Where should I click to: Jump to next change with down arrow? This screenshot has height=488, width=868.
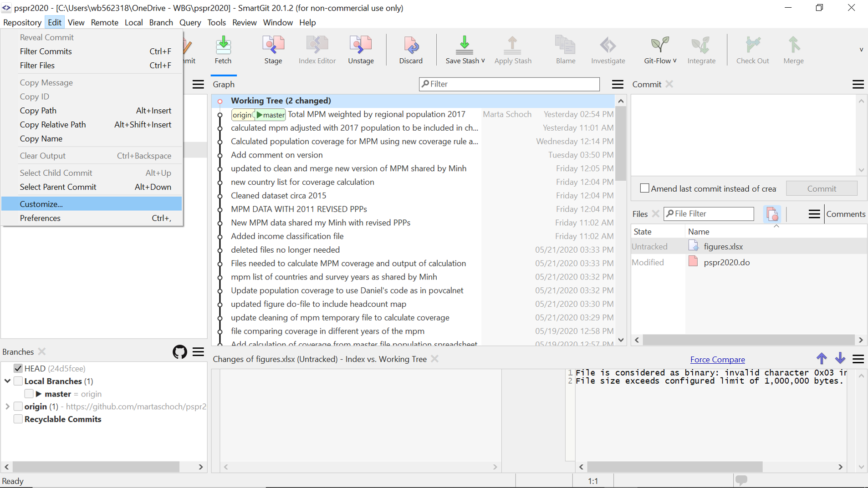pos(840,359)
